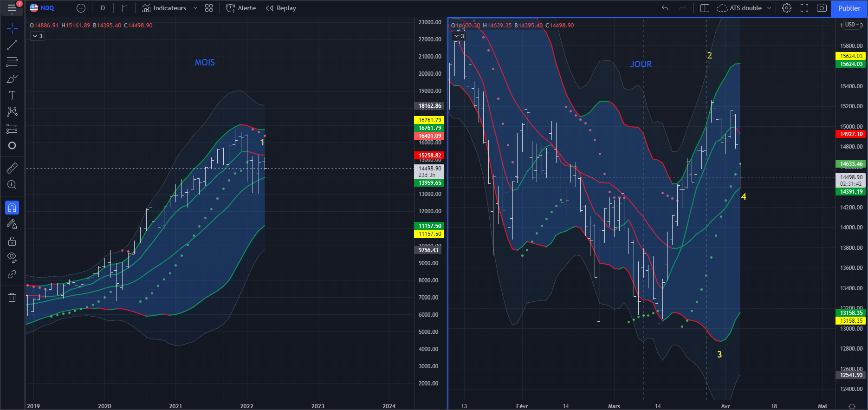This screenshot has height=410, width=868.
Task: Select the yellow number 4 annotation
Action: pos(744,197)
